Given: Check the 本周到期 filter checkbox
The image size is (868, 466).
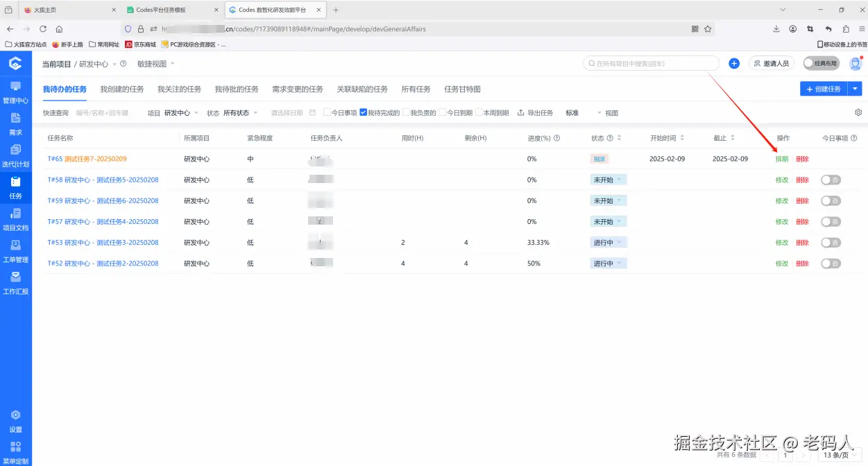Looking at the screenshot, I should tap(479, 112).
